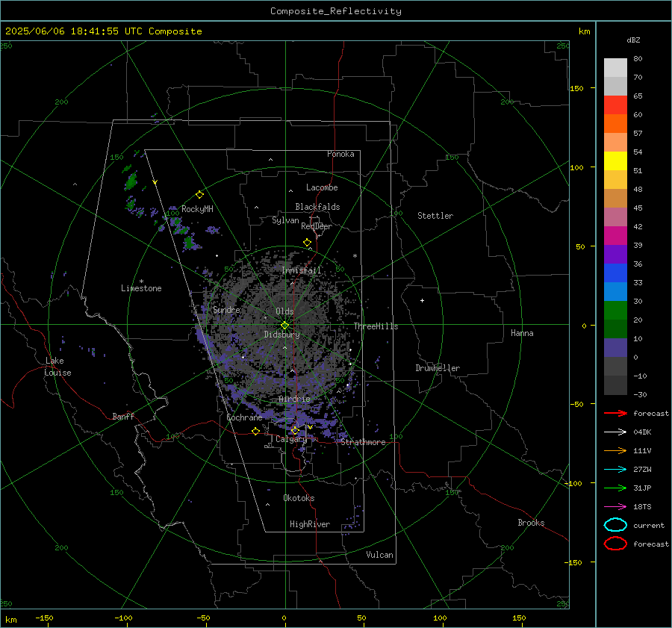Click the red forecast arrow legend icon
Image resolution: width=672 pixels, height=628 pixels.
(x=615, y=413)
